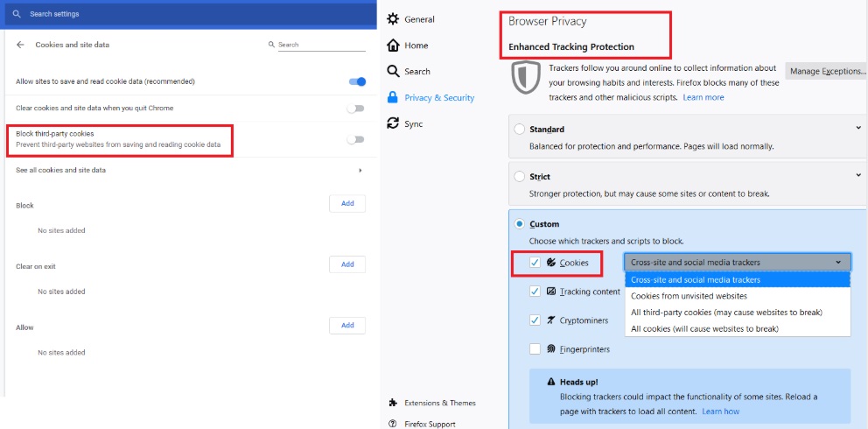Click the Cookies icon in Custom section

tap(551, 263)
